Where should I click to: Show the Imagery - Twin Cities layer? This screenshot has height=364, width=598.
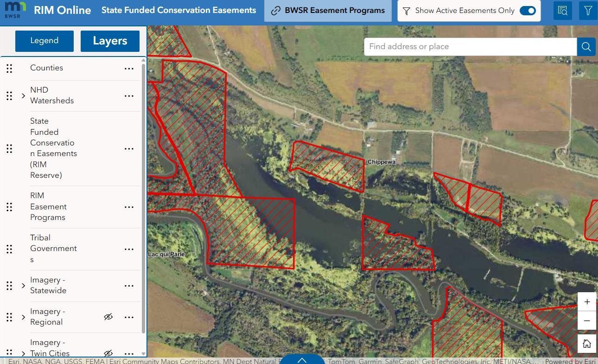(x=108, y=353)
